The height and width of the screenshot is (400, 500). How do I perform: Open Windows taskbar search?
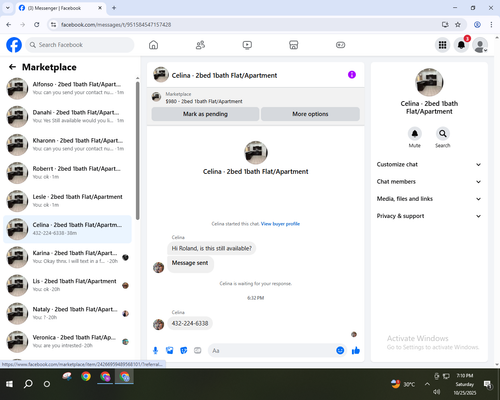coord(28,384)
